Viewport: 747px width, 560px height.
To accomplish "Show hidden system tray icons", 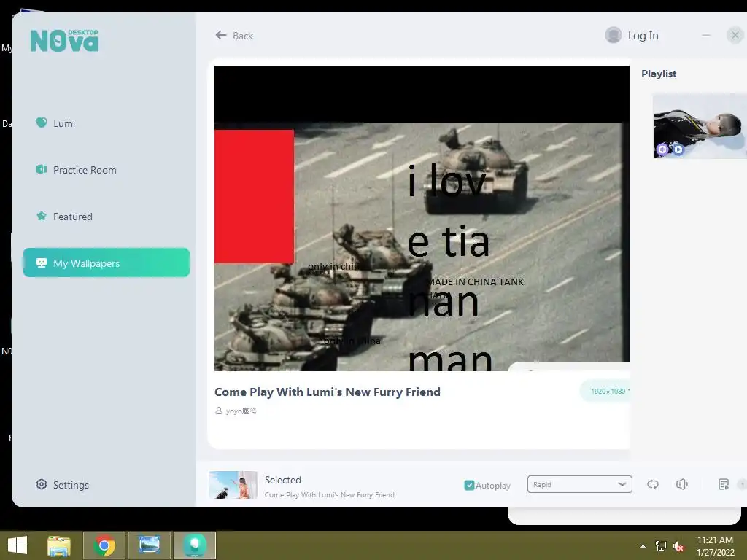I will click(x=643, y=546).
